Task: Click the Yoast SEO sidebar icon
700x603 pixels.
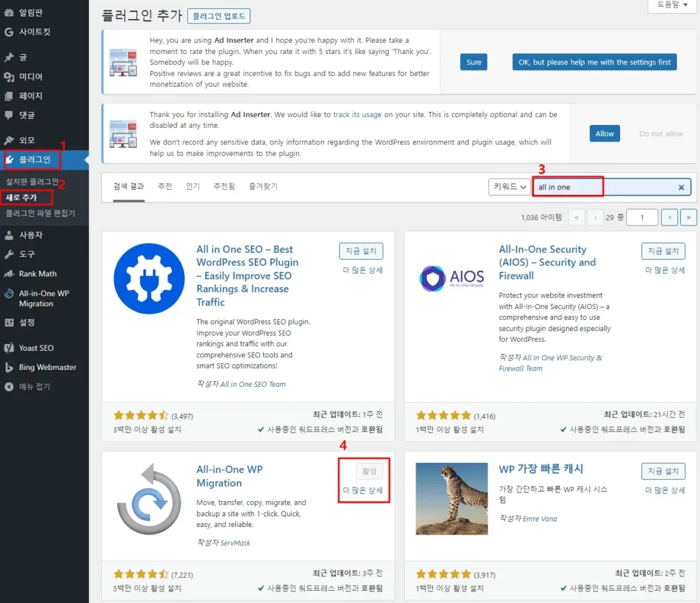Action: point(9,348)
